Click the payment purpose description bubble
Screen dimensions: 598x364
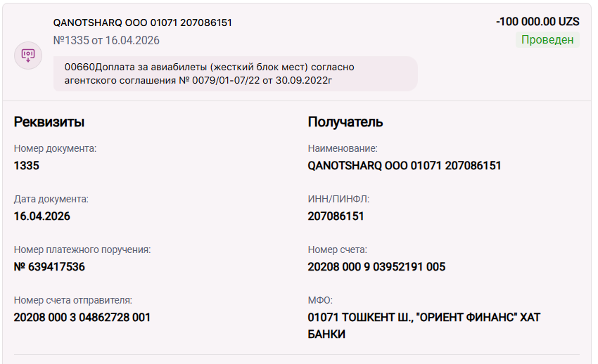coord(235,74)
